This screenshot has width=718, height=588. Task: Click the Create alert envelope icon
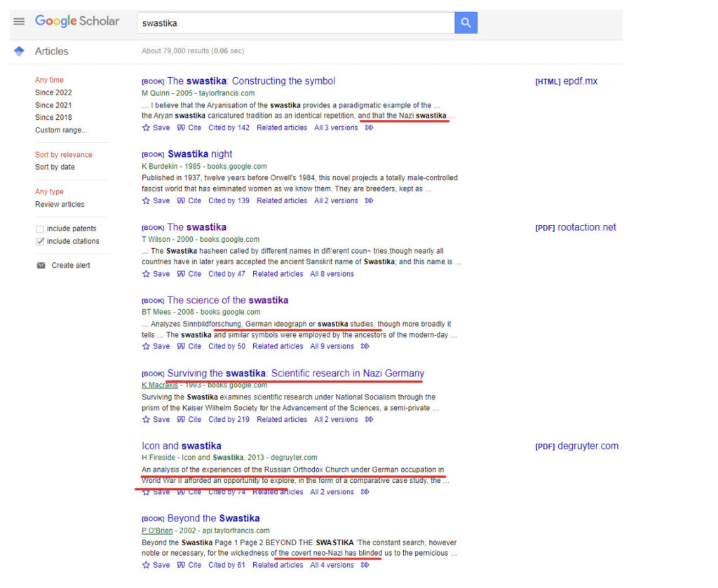[x=41, y=266]
